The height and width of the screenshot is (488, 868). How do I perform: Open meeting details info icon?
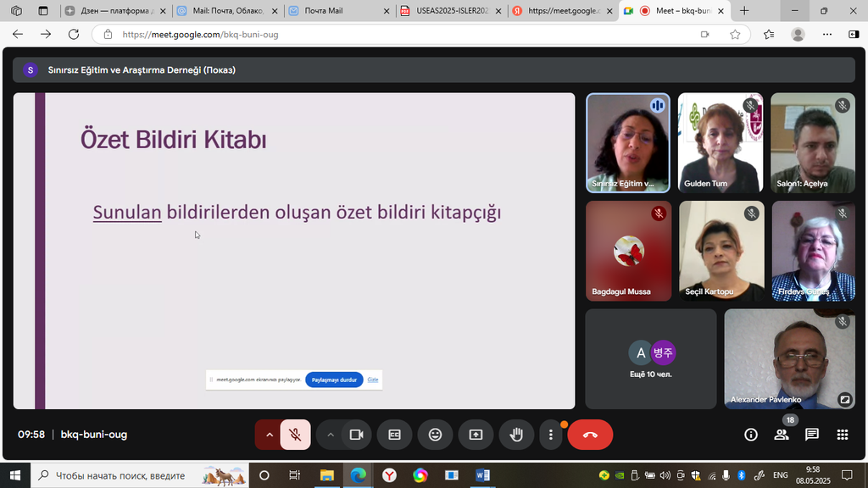click(x=750, y=435)
